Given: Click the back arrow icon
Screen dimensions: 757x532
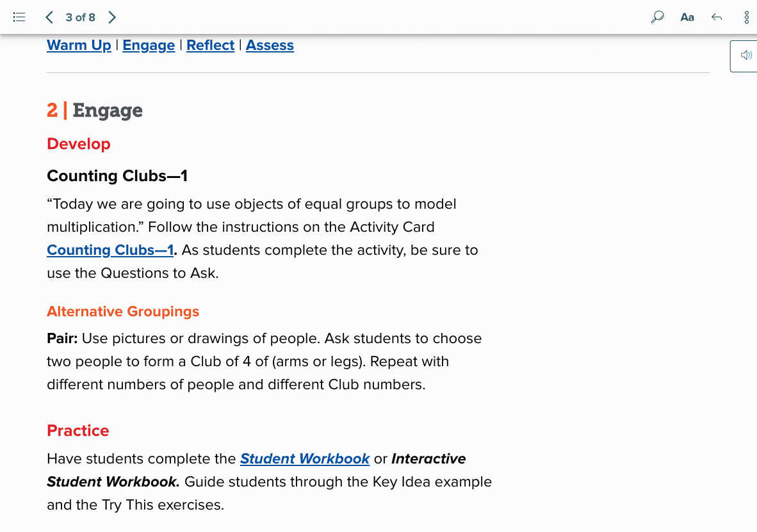Looking at the screenshot, I should [717, 17].
